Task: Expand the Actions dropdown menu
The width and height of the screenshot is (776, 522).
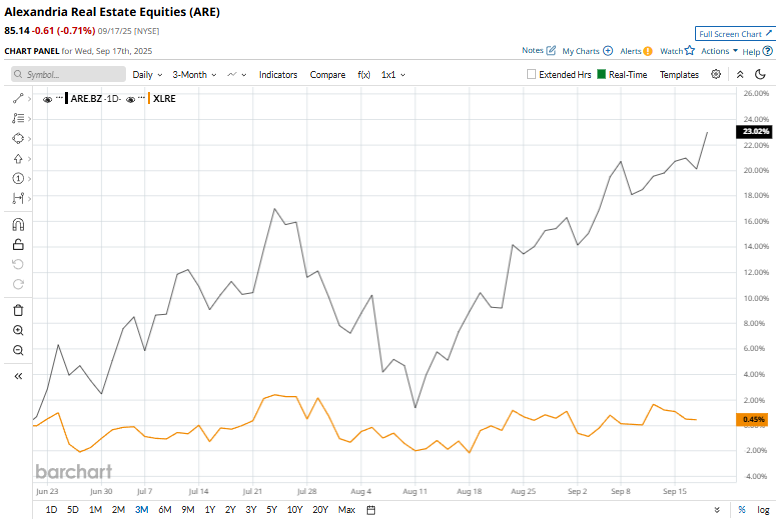Action: point(719,51)
